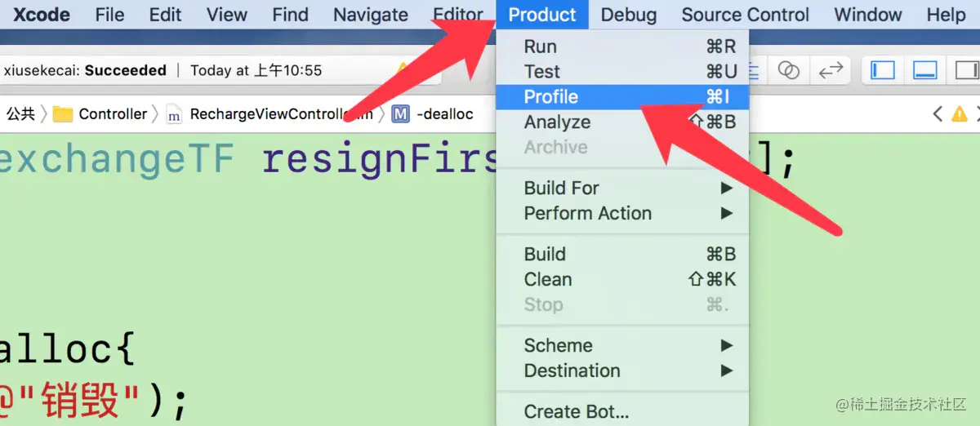Toggle the utilities right panel
Screen dimensions: 980x426
click(964, 70)
